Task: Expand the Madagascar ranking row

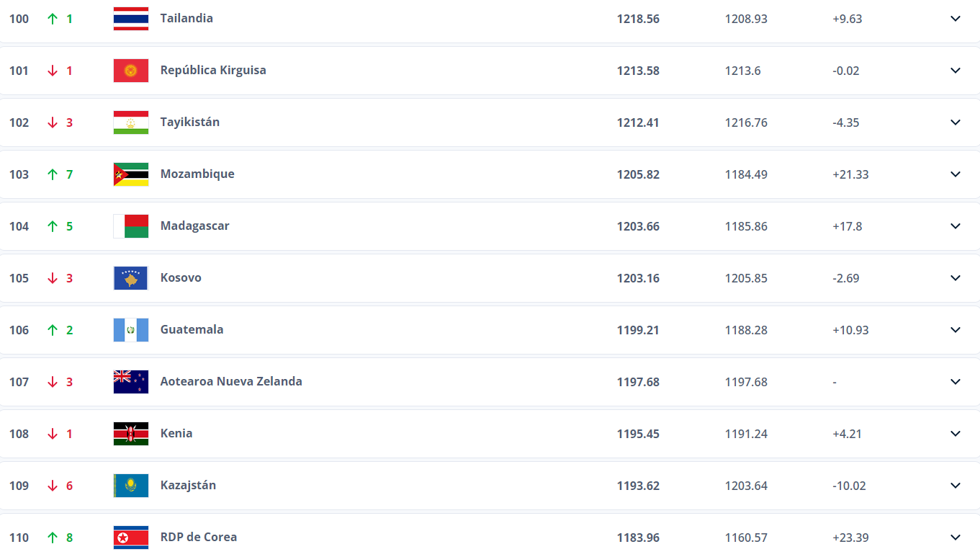Action: tap(956, 226)
